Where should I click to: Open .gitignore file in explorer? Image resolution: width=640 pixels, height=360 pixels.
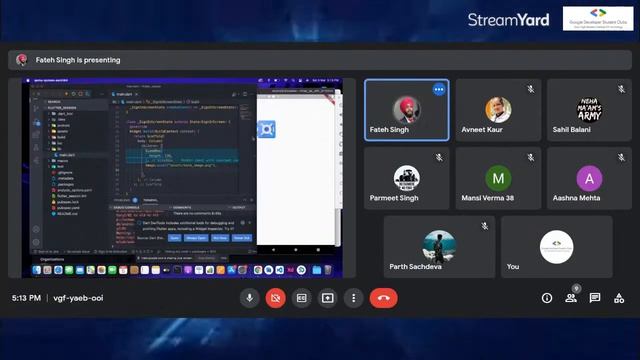[x=64, y=173]
